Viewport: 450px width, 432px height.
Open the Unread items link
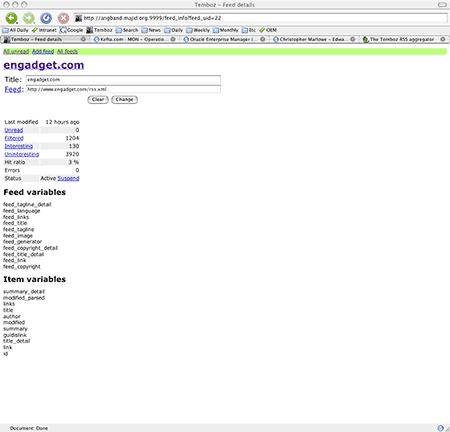tap(14, 130)
